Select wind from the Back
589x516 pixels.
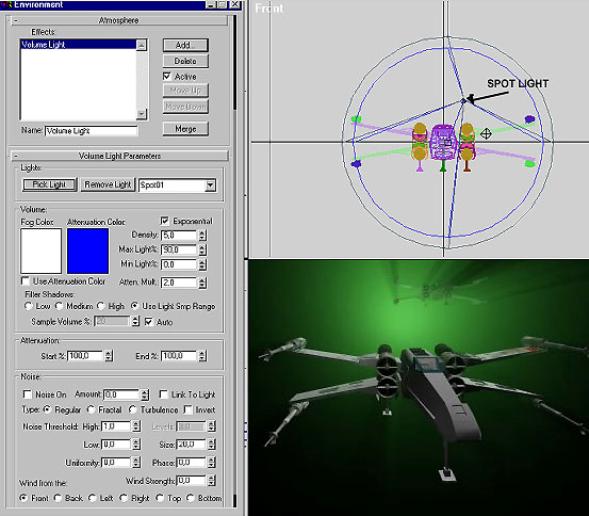pyautogui.click(x=57, y=498)
